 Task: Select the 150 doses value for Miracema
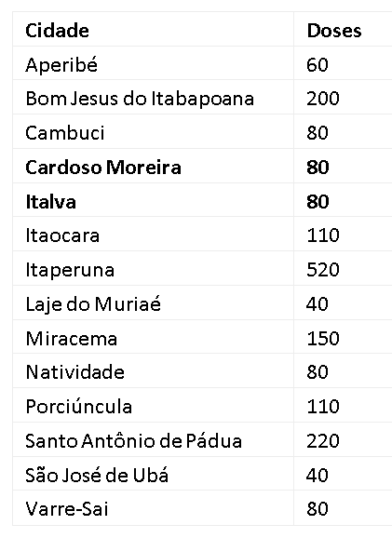[323, 338]
